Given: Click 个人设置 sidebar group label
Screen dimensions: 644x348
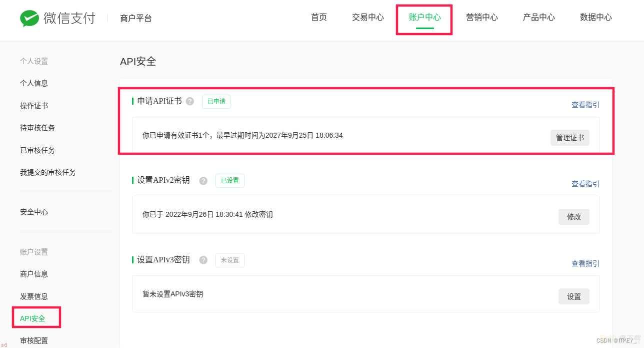Looking at the screenshot, I should click(34, 61).
